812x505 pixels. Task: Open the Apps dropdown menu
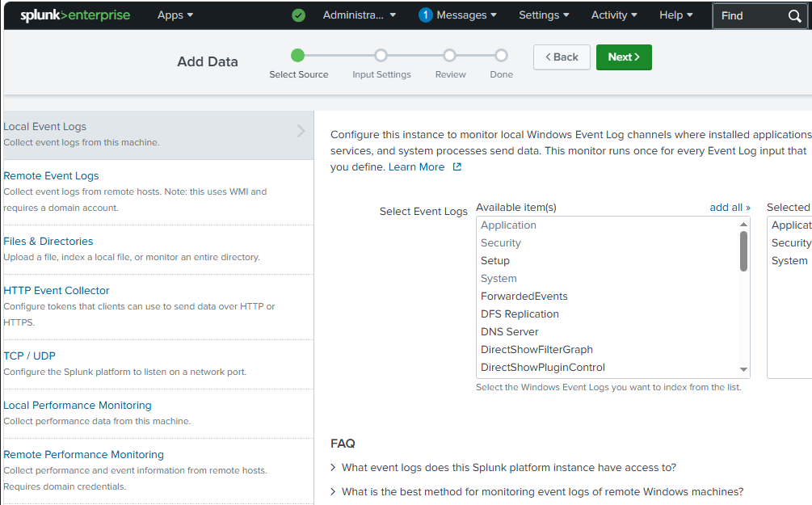(x=175, y=15)
